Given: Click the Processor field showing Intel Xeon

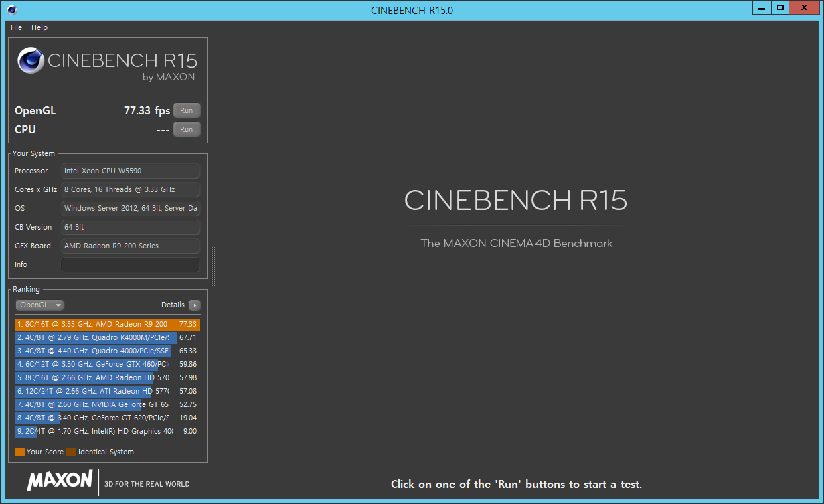Looking at the screenshot, I should (131, 171).
